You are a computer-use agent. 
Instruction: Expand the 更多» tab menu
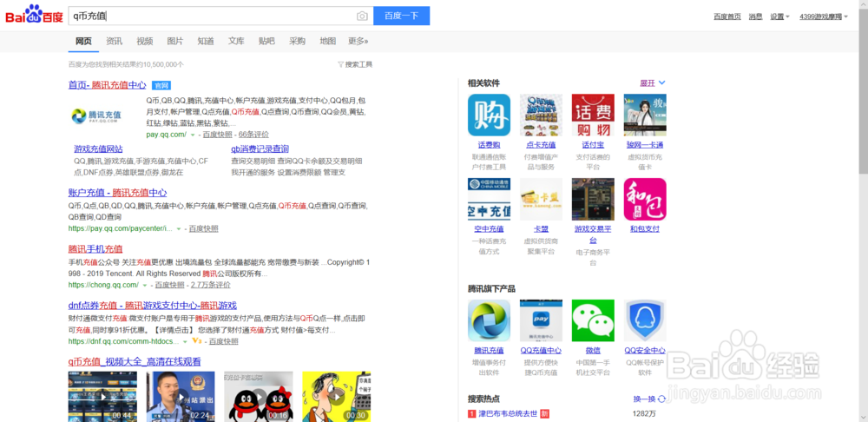click(x=358, y=41)
